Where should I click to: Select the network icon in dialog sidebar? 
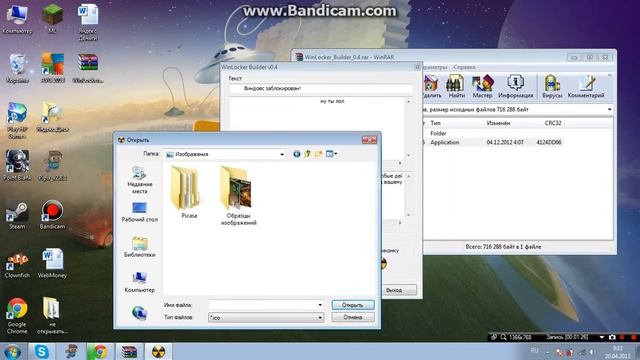coord(139,313)
